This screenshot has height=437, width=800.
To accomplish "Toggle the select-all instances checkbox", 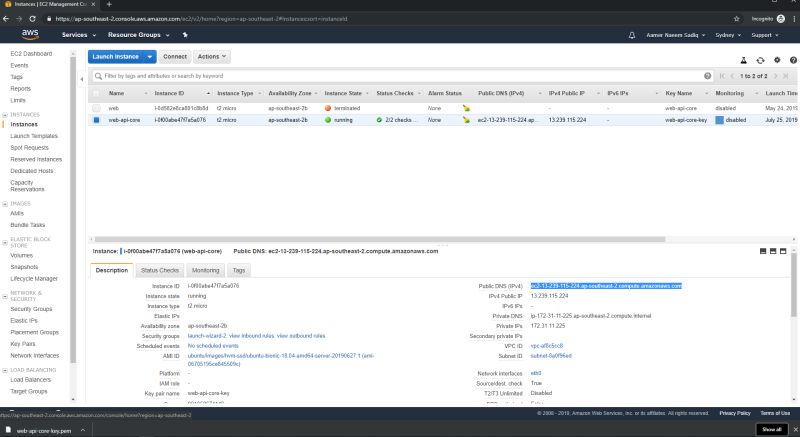I will pos(96,93).
